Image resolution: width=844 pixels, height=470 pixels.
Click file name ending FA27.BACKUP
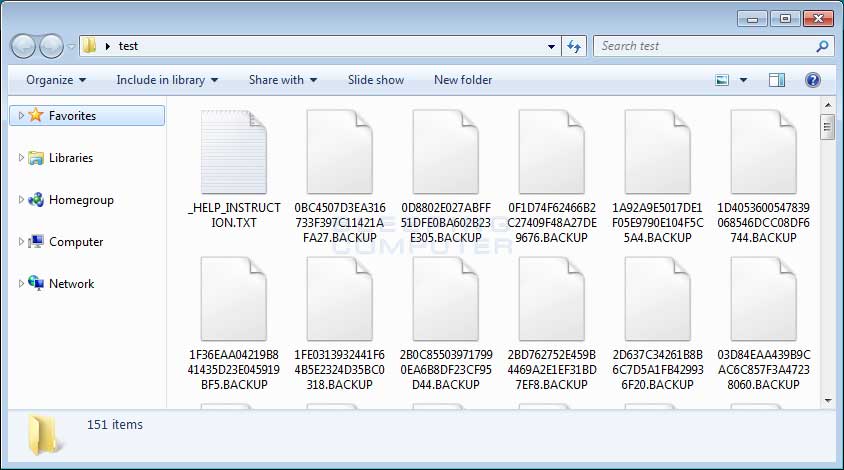tap(340, 222)
